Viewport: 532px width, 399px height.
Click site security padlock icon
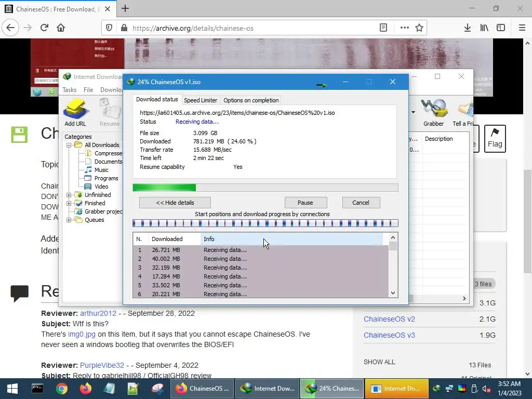(124, 28)
